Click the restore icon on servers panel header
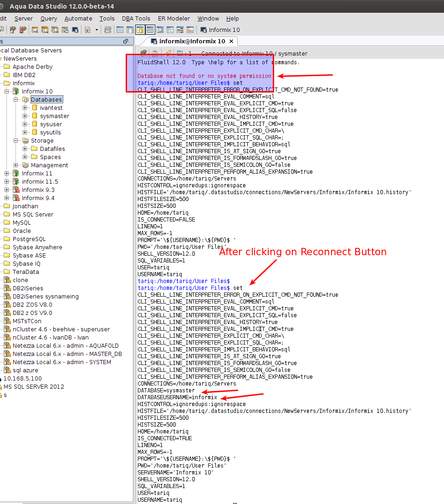Screen dimensions: 444x504 point(126,41)
